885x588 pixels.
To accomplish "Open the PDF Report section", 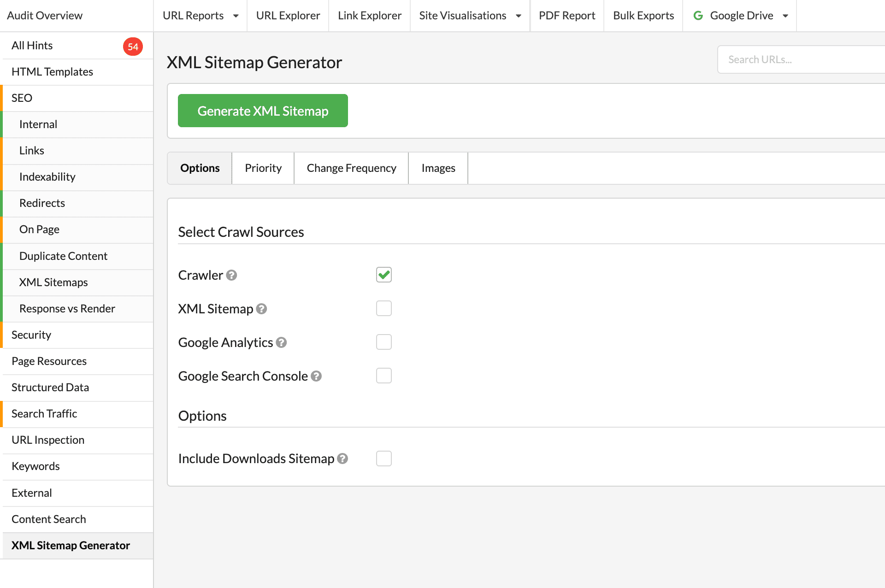I will (566, 15).
